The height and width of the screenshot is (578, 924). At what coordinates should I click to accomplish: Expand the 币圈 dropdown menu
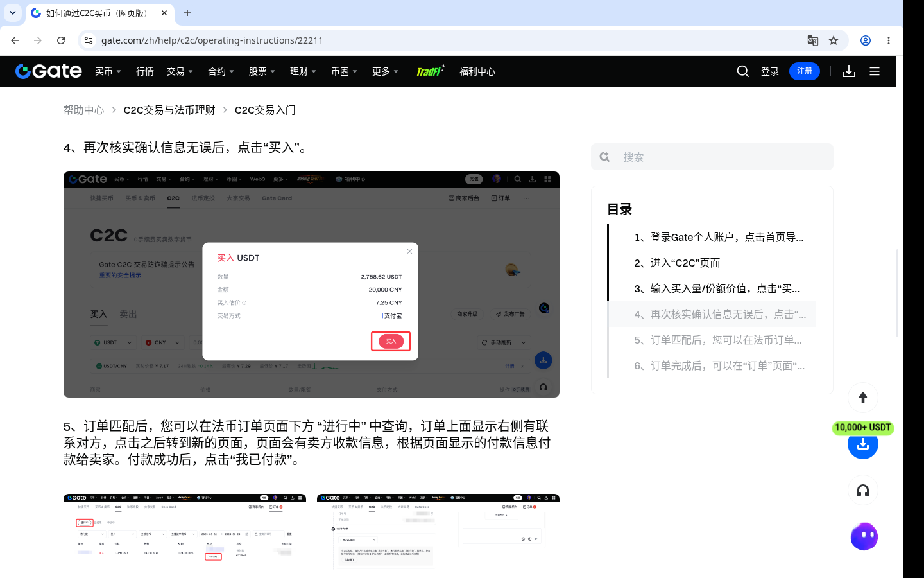[x=345, y=71]
